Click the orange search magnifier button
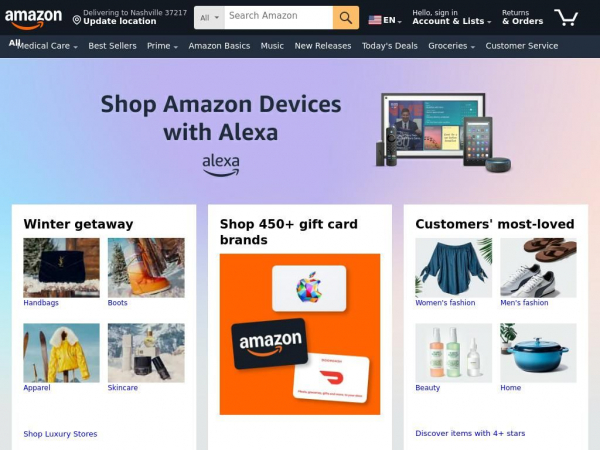Screen dimensions: 600x450 [346, 18]
